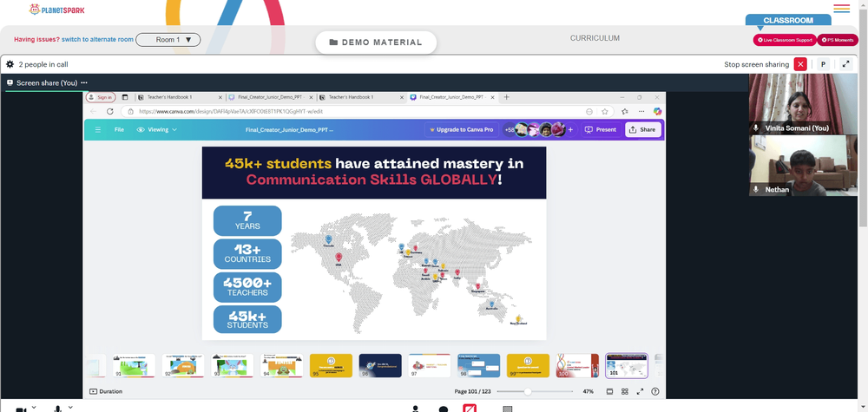868x412 pixels.
Task: Open the hamburger menu at top right
Action: pyautogui.click(x=841, y=9)
